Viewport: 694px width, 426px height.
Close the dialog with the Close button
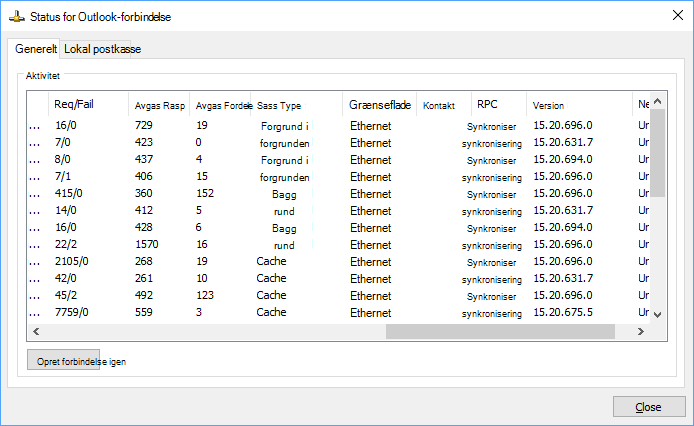click(x=649, y=407)
